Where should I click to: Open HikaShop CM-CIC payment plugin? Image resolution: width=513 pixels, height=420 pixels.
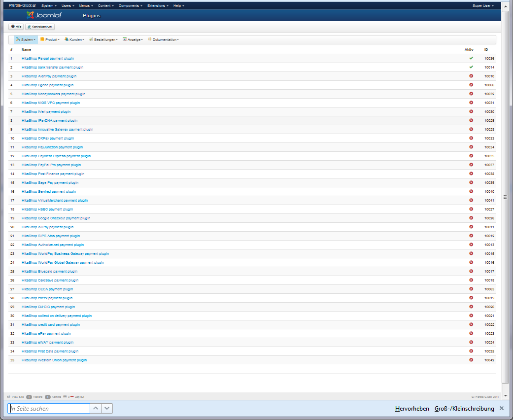point(48,307)
